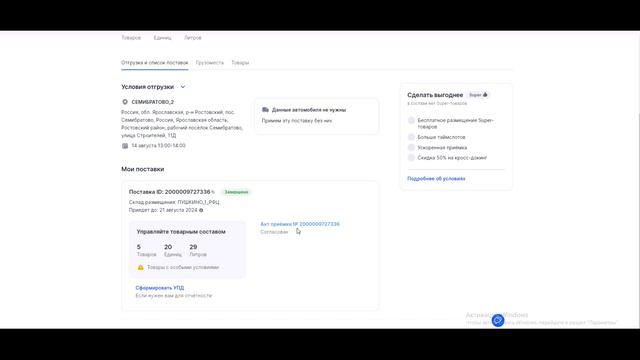Click the Приедет до: 21 августа 2024 text

point(163,210)
